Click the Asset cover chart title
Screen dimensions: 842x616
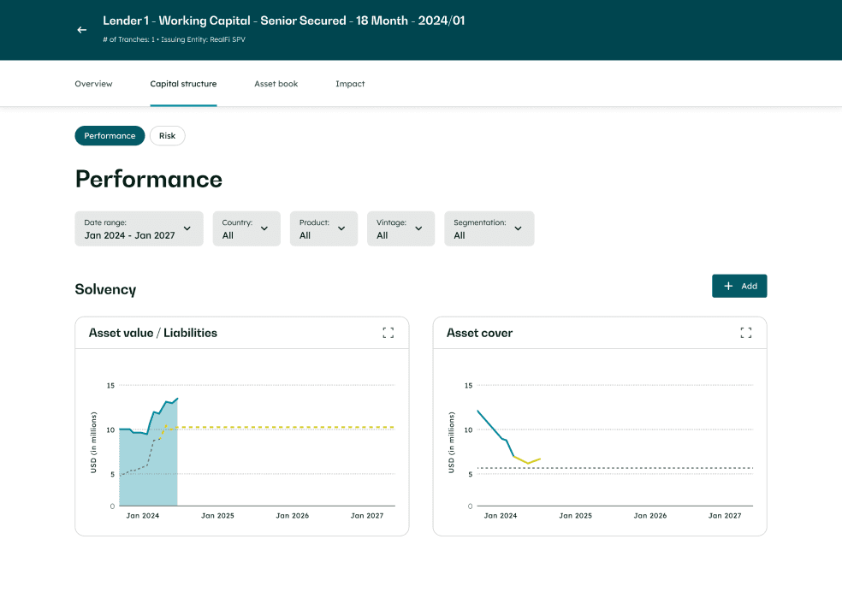[479, 333]
